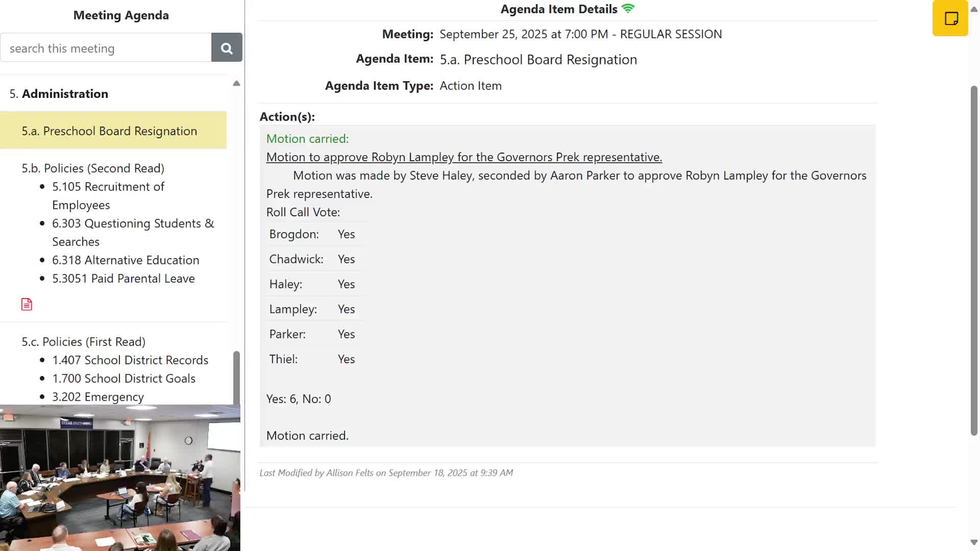Select 5.a. Preschool Board Resignation item
This screenshot has height=551, width=980.
point(109,131)
